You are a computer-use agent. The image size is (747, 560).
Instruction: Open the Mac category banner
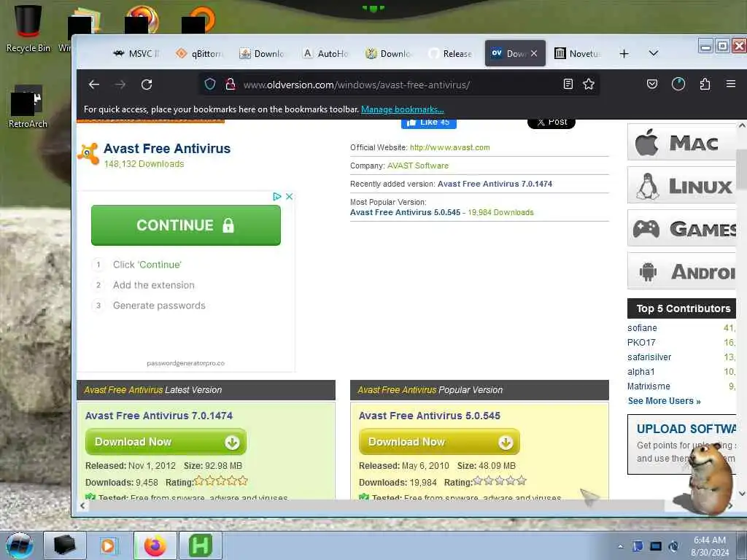click(x=682, y=142)
